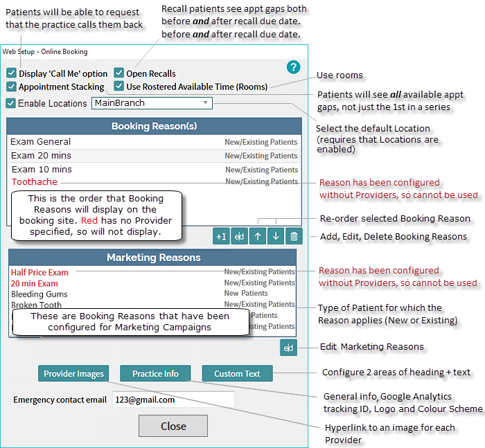Click New Patients type for Bleeding Gums

pyautogui.click(x=246, y=293)
